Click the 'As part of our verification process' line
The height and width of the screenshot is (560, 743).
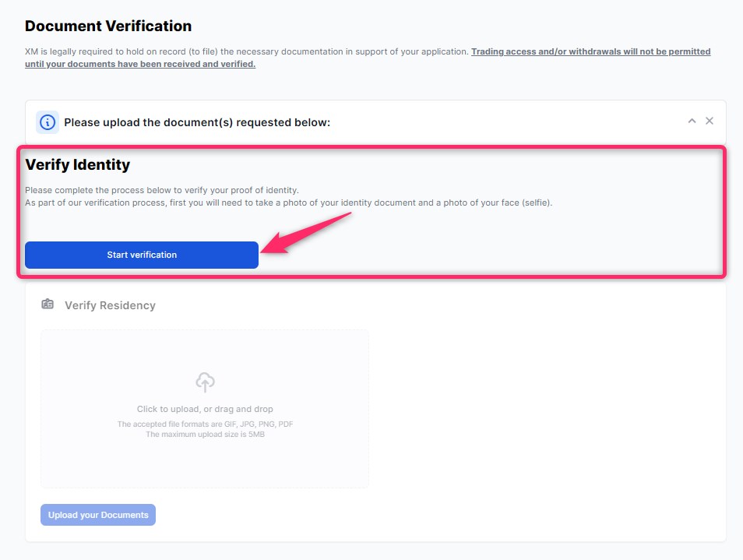coord(288,203)
